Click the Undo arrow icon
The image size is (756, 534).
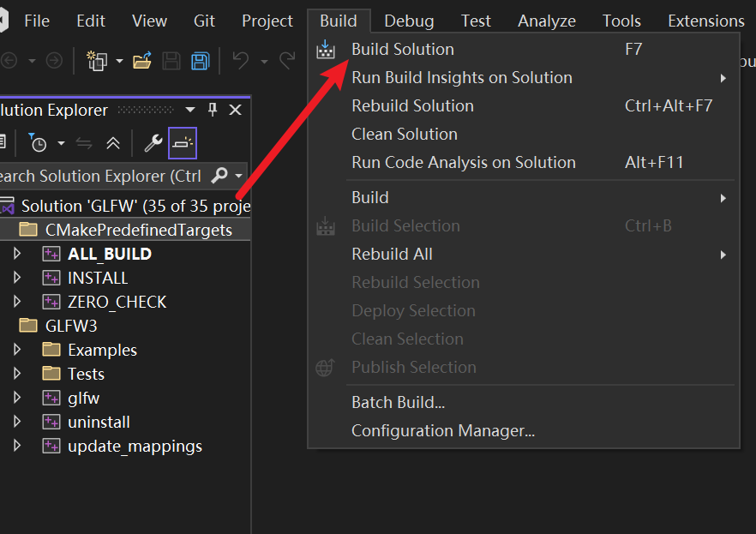[x=241, y=61]
